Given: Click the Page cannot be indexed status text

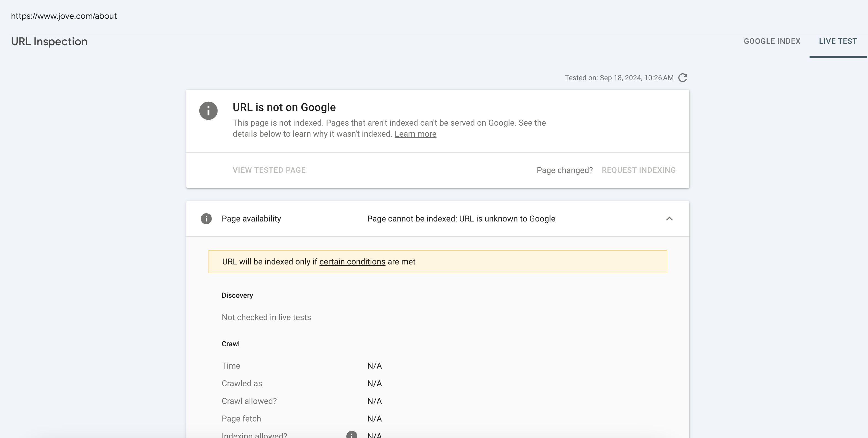Looking at the screenshot, I should click(x=461, y=219).
